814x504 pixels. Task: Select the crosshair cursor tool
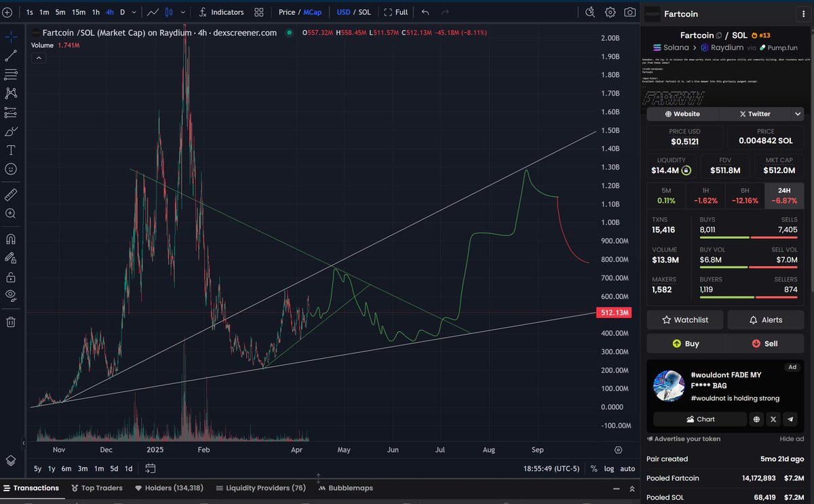[x=11, y=37]
